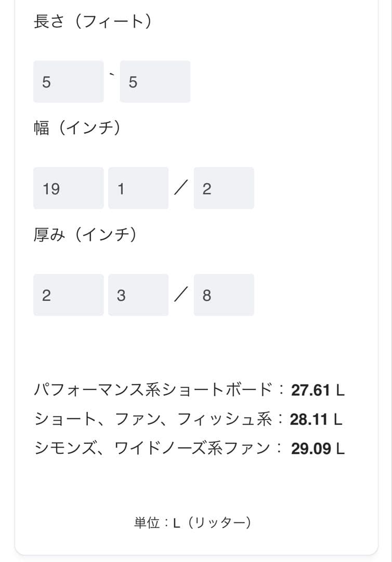Click the width input showing 19
This screenshot has height=562, width=392.
click(x=68, y=188)
